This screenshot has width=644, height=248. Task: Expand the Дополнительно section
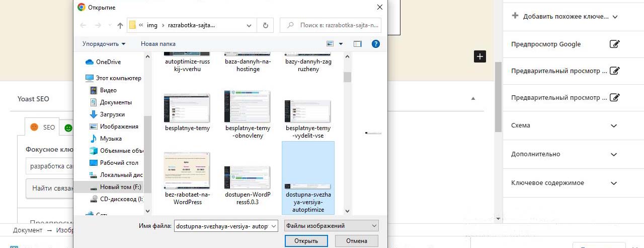[613, 154]
